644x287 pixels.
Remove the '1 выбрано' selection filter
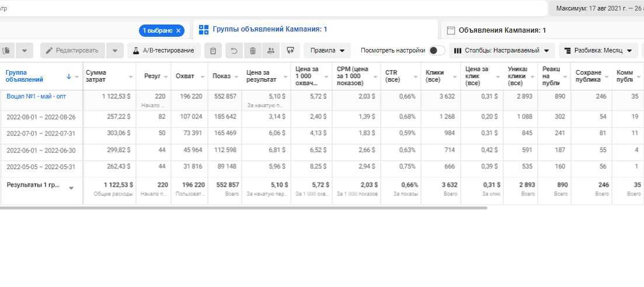click(178, 30)
